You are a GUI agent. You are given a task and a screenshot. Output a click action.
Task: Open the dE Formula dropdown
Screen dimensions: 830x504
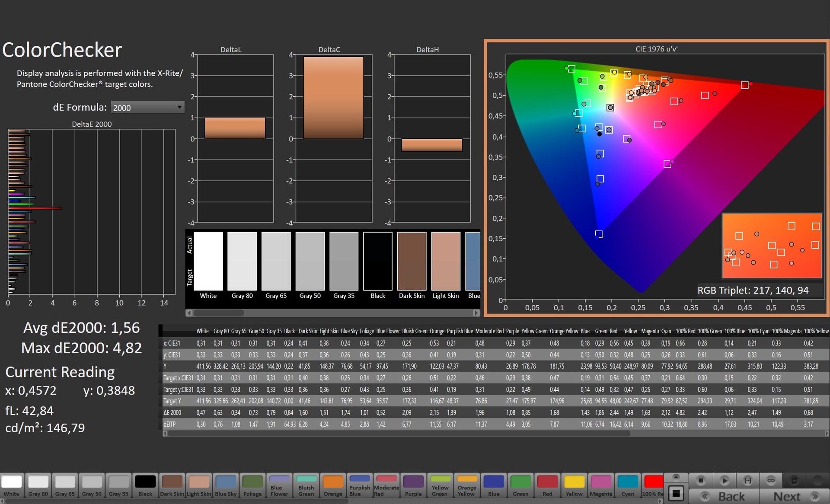147,107
